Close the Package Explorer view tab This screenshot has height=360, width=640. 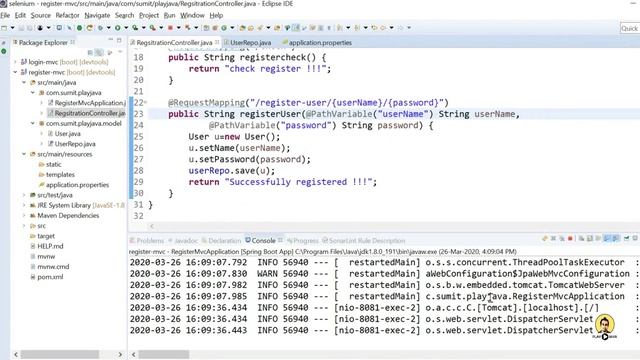point(73,42)
